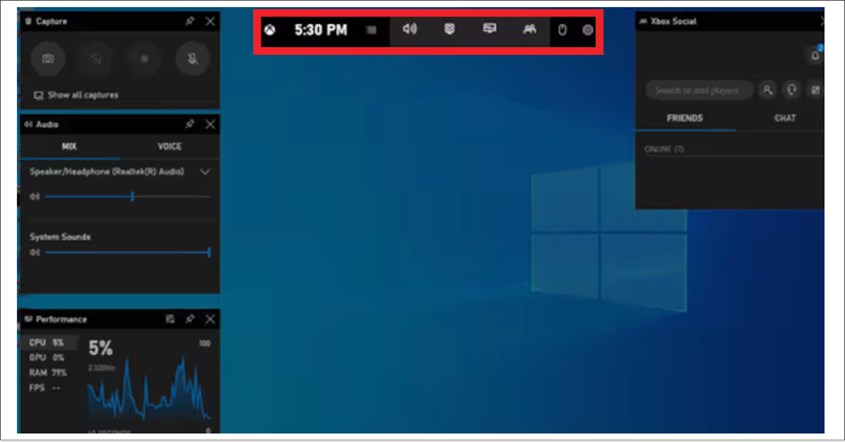Pin the Capture widget
The image size is (845, 442).
coord(190,21)
